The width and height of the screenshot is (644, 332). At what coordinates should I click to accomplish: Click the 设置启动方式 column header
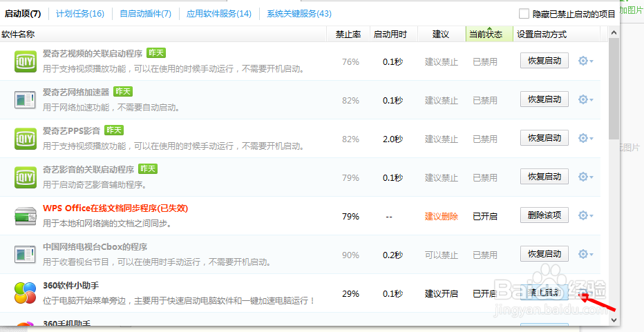click(556, 35)
